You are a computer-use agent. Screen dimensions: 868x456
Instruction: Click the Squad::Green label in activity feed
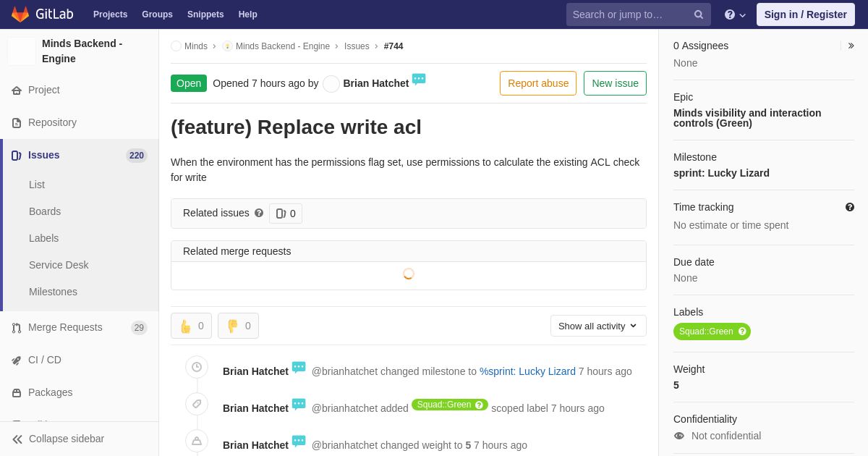pyautogui.click(x=444, y=405)
